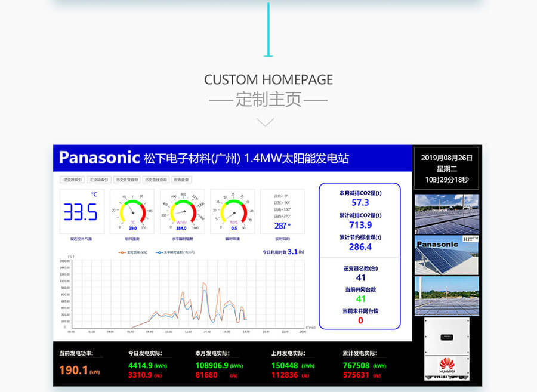This screenshot has height=392, width=537.
Task: Click the 松下电子材料(广州) 1.4MW太阳能发电站 title
Action: click(246, 159)
